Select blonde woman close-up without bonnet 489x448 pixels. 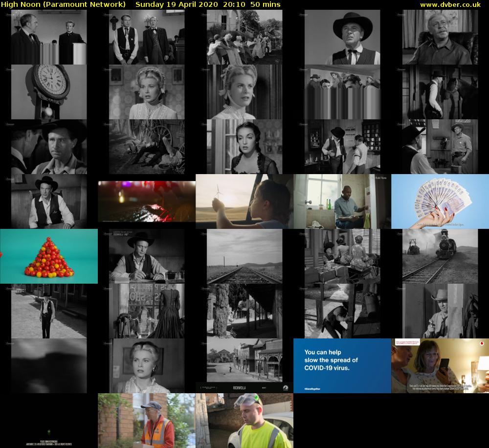coord(147,366)
